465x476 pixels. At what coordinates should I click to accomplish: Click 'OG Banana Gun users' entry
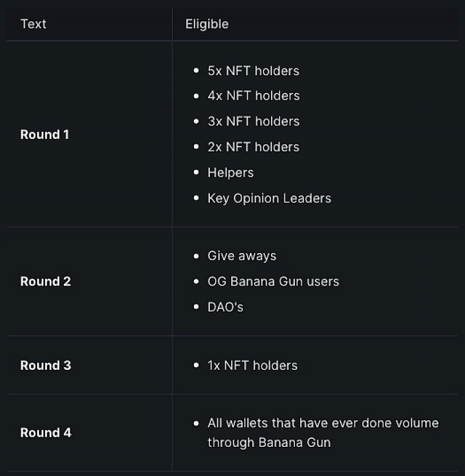273,281
